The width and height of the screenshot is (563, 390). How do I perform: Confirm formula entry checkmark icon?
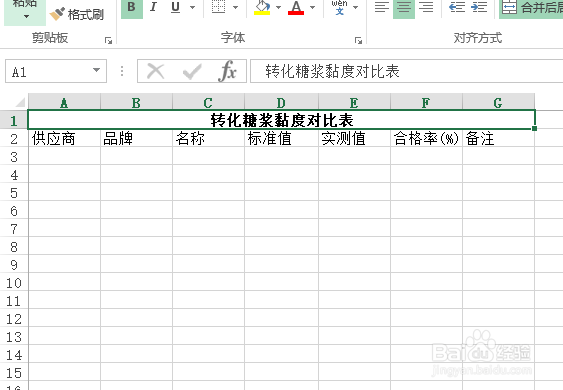point(192,71)
